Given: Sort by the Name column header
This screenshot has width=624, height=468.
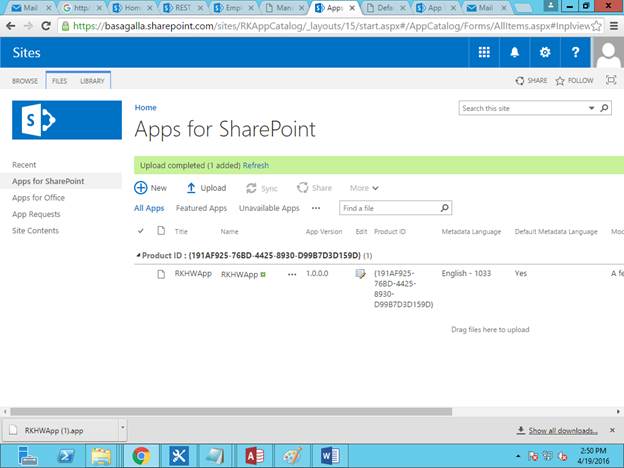Looking at the screenshot, I should pyautogui.click(x=230, y=231).
